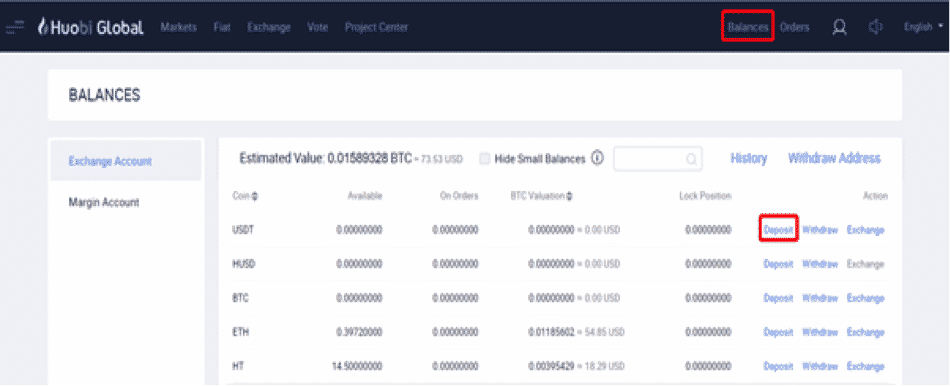950x386 pixels.
Task: Open Project Center in the navigation
Action: pyautogui.click(x=376, y=27)
